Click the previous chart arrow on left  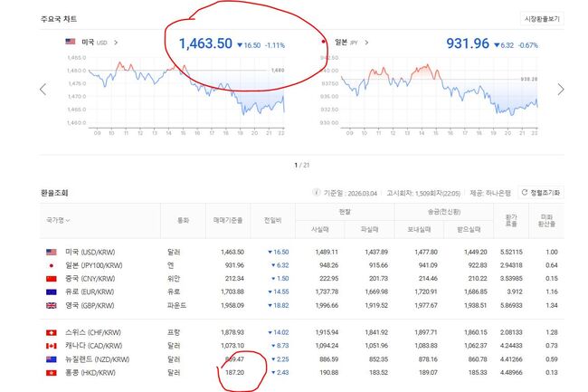(43, 89)
